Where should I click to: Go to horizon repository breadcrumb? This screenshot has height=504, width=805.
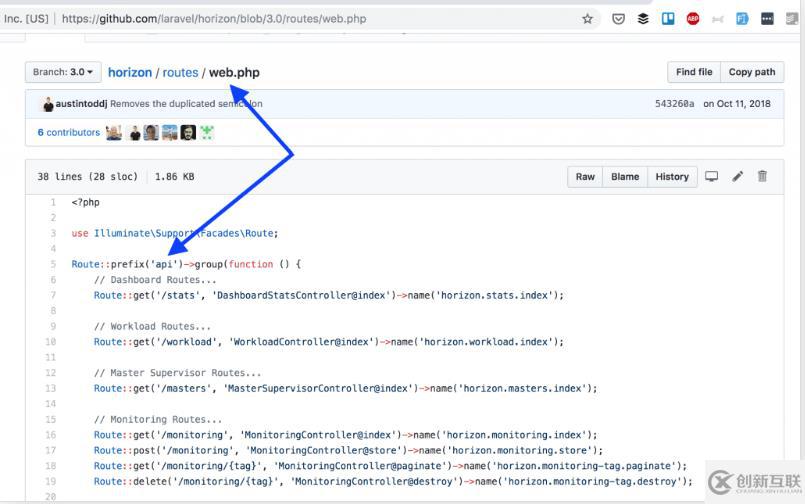(x=130, y=72)
